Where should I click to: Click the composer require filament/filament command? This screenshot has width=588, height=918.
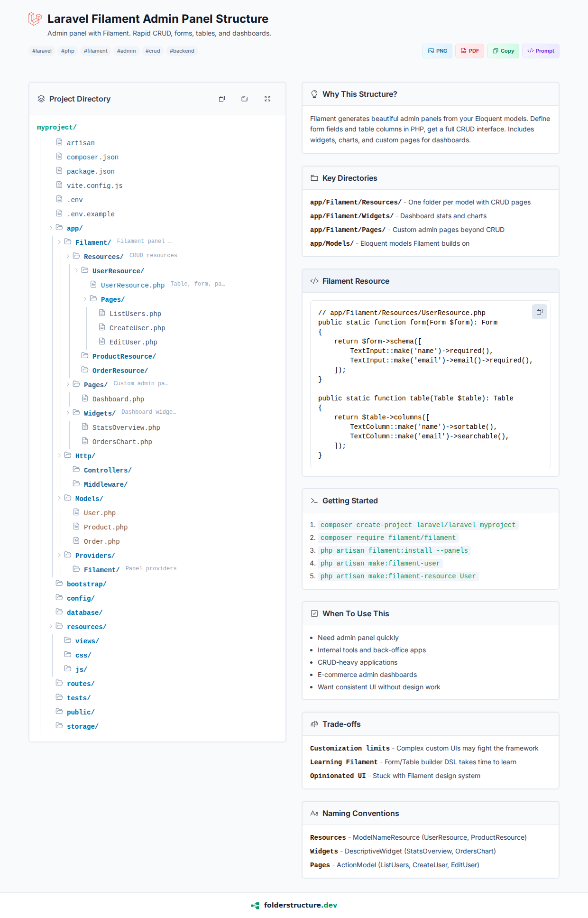388,538
